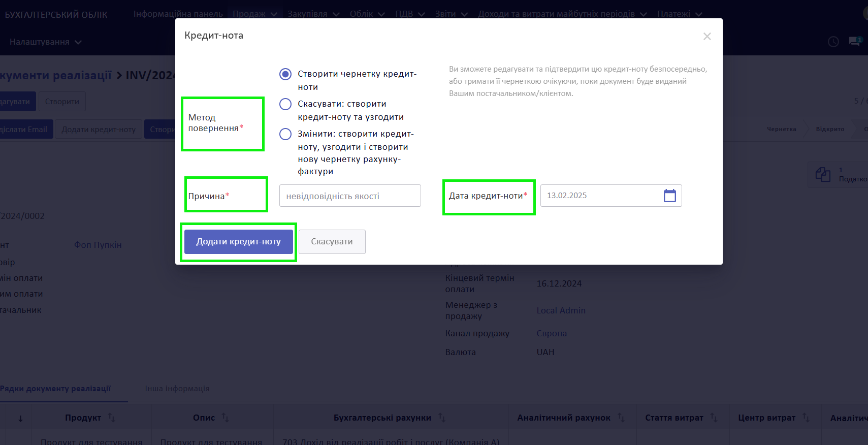Expand the Закупівля menu
The image size is (868, 445).
313,14
